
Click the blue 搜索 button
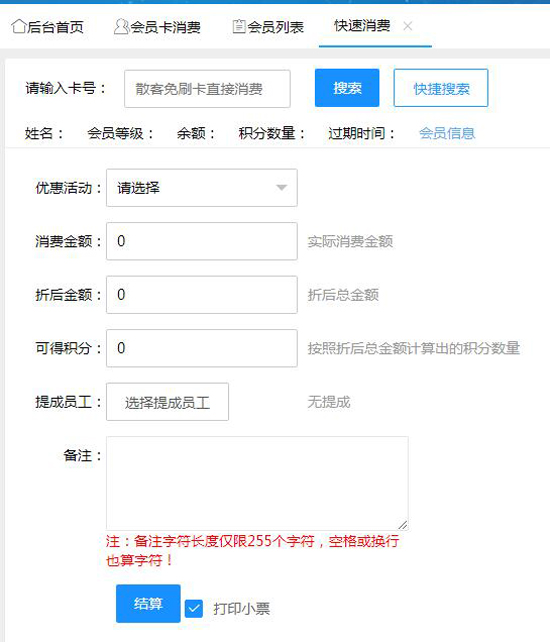click(x=347, y=88)
